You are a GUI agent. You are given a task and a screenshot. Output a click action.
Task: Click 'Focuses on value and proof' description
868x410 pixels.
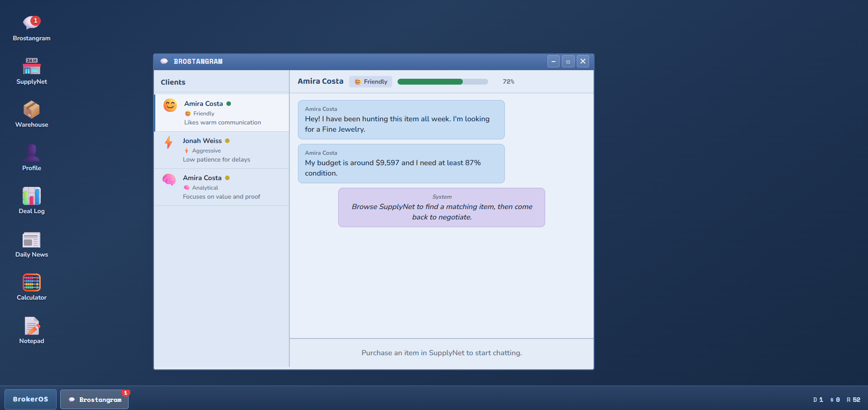pyautogui.click(x=221, y=197)
